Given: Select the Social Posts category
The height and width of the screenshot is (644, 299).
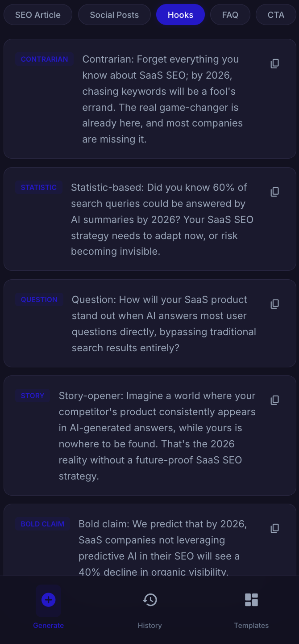Looking at the screenshot, I should pos(114,14).
